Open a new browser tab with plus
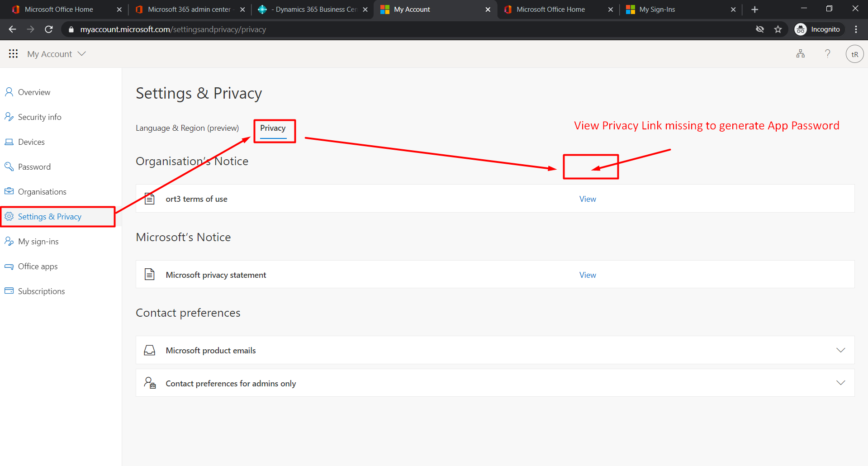 (754, 10)
